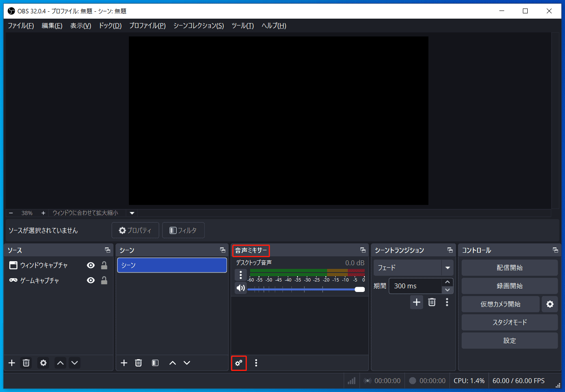Open source properties gear in ソース dock
Screen dimensions: 565x392
pos(43,363)
